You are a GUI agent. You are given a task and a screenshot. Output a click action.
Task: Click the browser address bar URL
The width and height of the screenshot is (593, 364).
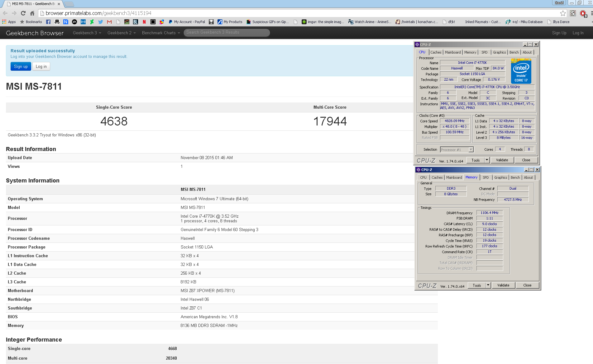[98, 13]
